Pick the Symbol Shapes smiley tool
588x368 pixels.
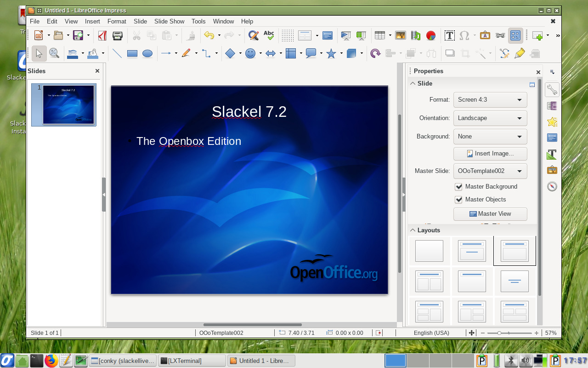click(x=251, y=53)
